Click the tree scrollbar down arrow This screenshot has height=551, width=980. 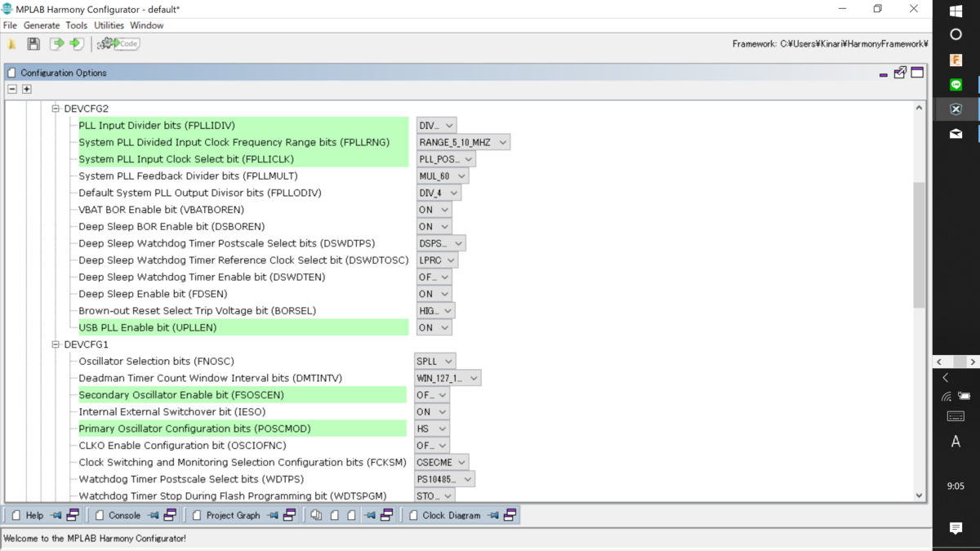(920, 495)
